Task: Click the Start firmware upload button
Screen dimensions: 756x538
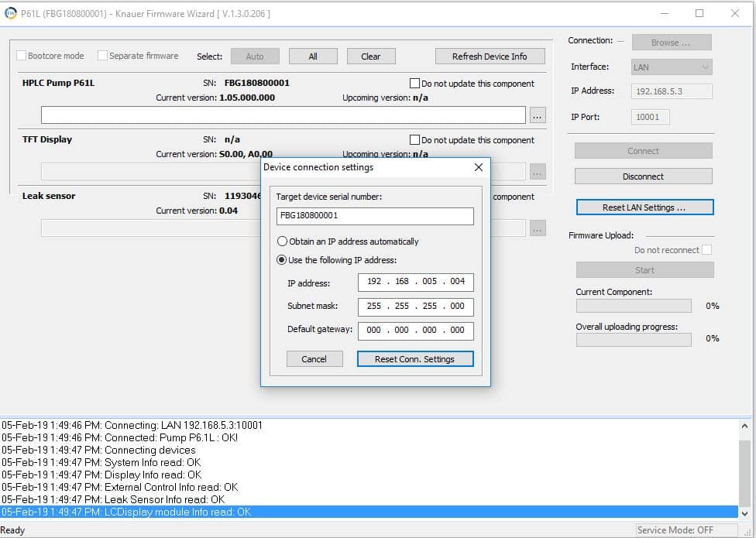Action: 644,270
